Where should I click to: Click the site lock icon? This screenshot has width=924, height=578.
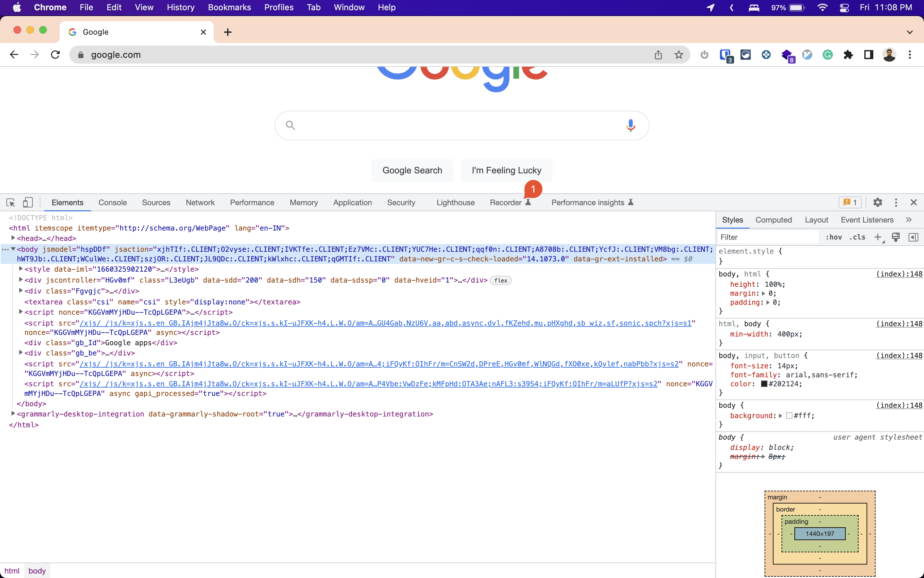click(81, 55)
